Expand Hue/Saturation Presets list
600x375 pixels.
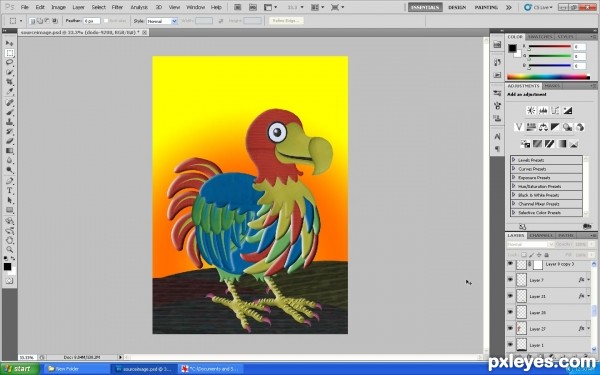(514, 186)
